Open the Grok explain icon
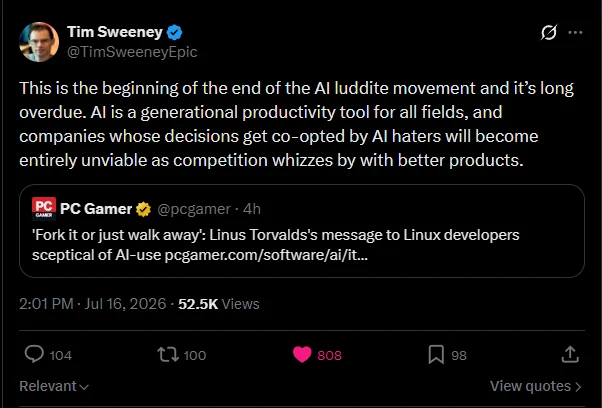Image resolution: width=602 pixels, height=408 pixels. pos(549,32)
